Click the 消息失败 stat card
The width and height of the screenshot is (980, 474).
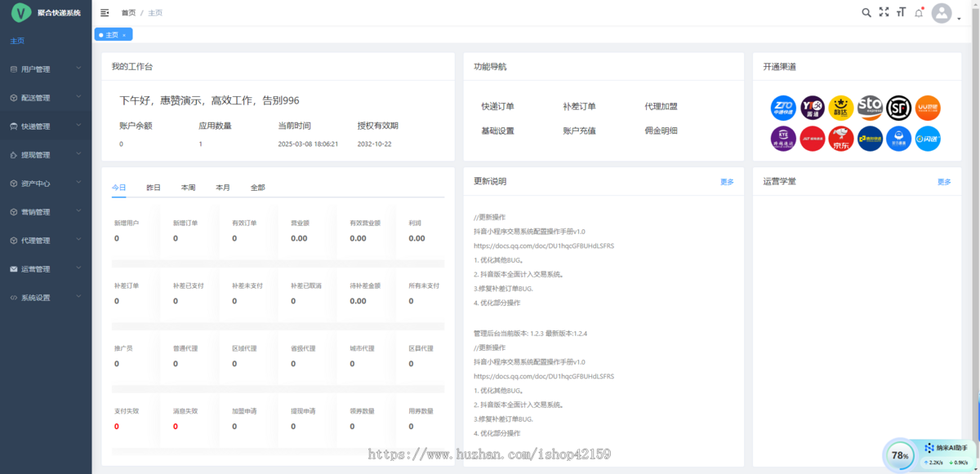pos(194,419)
